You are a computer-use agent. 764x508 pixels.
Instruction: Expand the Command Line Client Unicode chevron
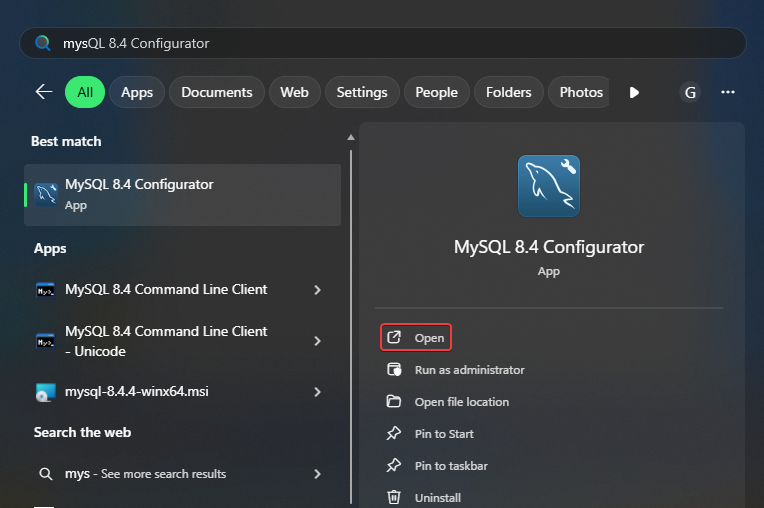pos(318,341)
